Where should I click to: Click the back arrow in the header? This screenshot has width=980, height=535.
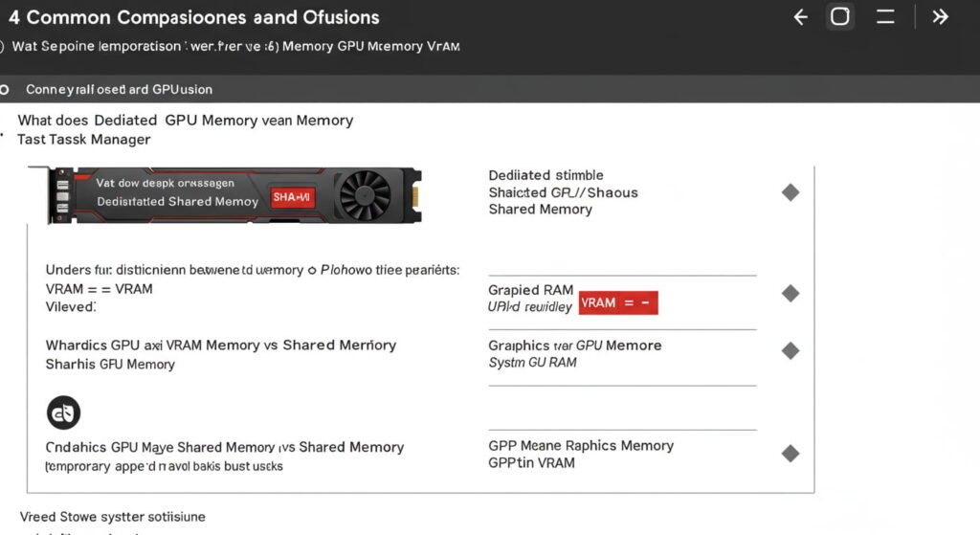pyautogui.click(x=801, y=17)
